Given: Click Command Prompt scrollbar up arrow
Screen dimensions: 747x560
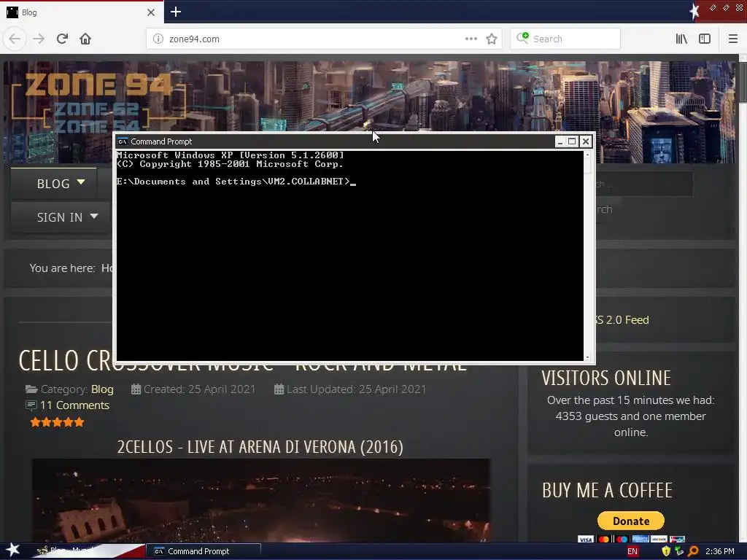Looking at the screenshot, I should coord(587,155).
